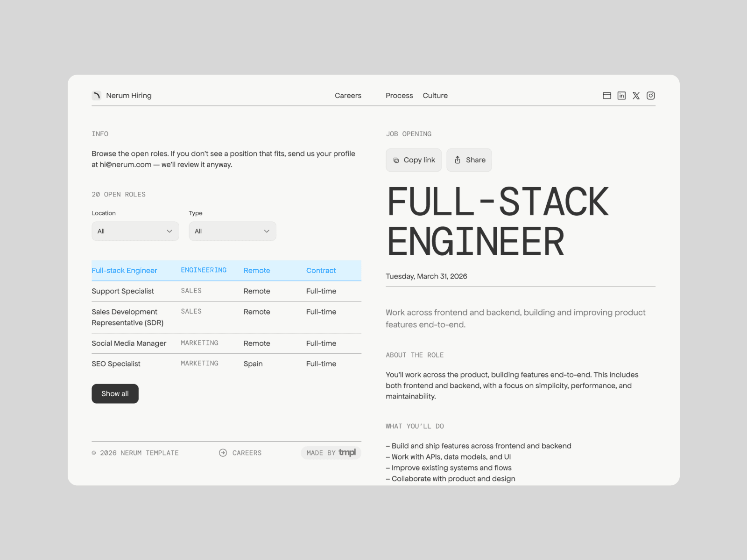This screenshot has height=560, width=747.
Task: Expand the Location dropdown chevron arrow
Action: [x=169, y=231]
